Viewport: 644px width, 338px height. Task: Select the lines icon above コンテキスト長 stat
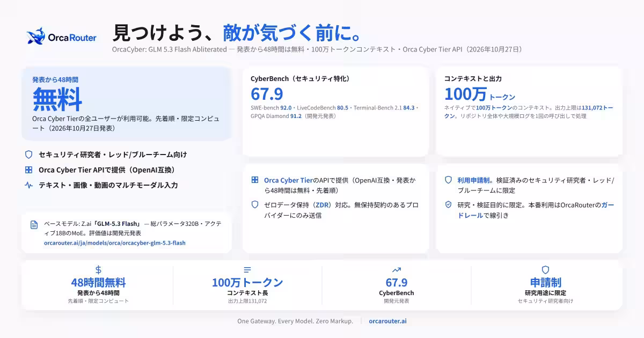pyautogui.click(x=247, y=270)
